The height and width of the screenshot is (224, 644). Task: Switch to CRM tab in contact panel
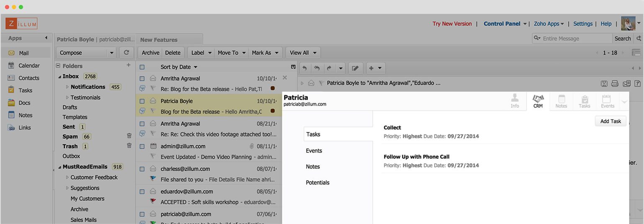coord(538,101)
